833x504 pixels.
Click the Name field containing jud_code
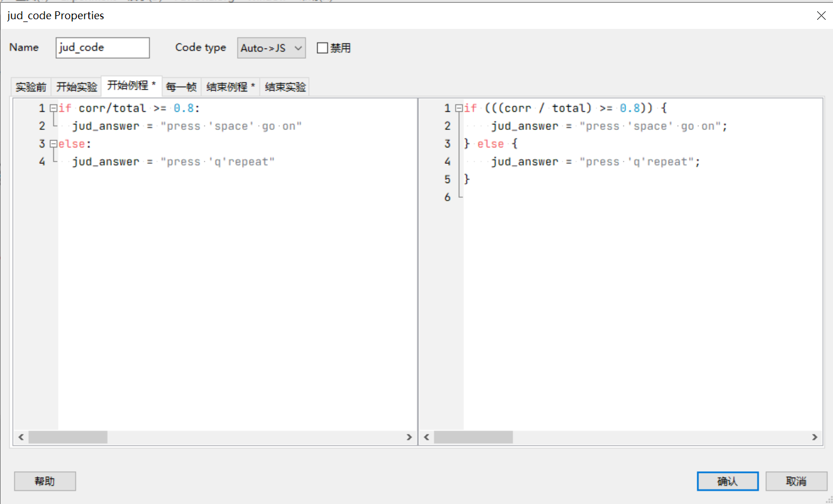point(102,48)
